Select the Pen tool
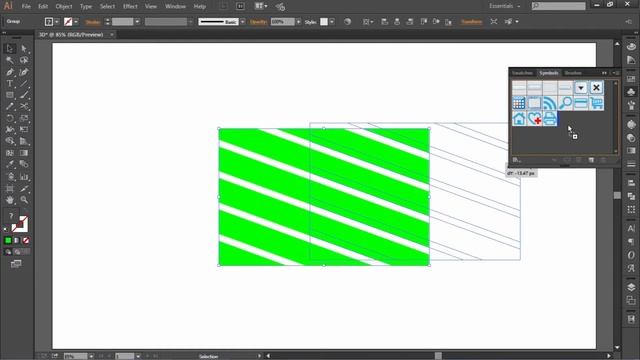 pyautogui.click(x=10, y=72)
